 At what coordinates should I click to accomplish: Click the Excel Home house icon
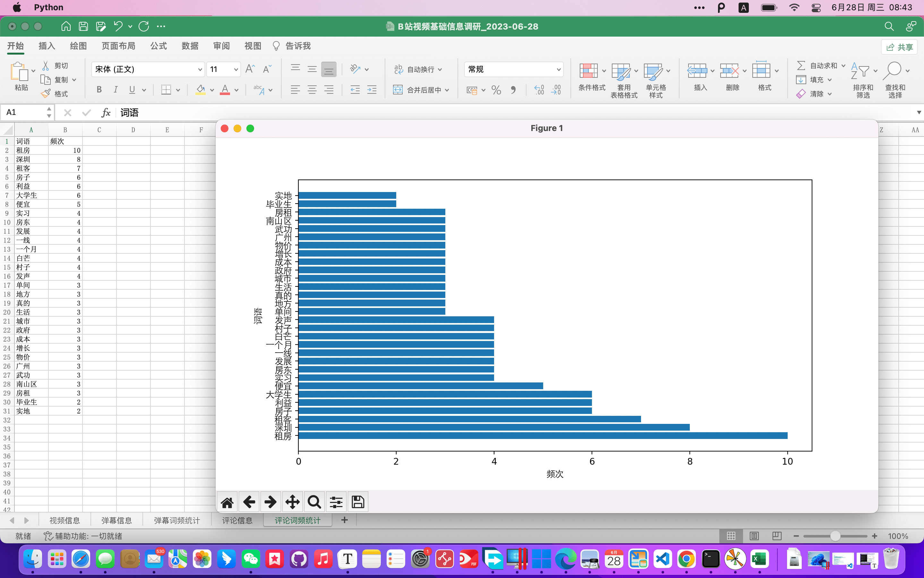66,26
